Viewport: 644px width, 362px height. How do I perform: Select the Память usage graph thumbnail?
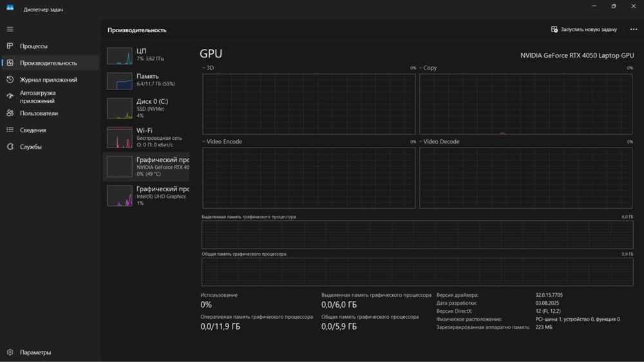[x=120, y=81]
